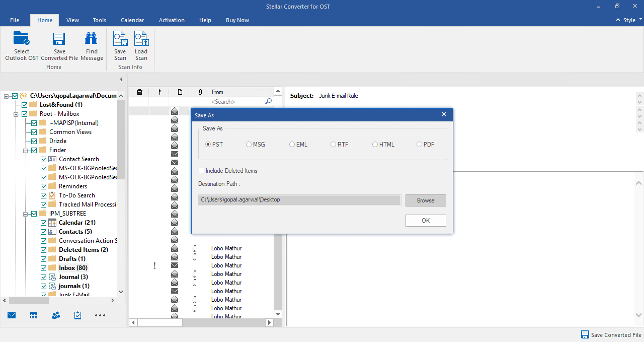Open the Tasks clipboard icon in bottom navigation

tap(78, 315)
